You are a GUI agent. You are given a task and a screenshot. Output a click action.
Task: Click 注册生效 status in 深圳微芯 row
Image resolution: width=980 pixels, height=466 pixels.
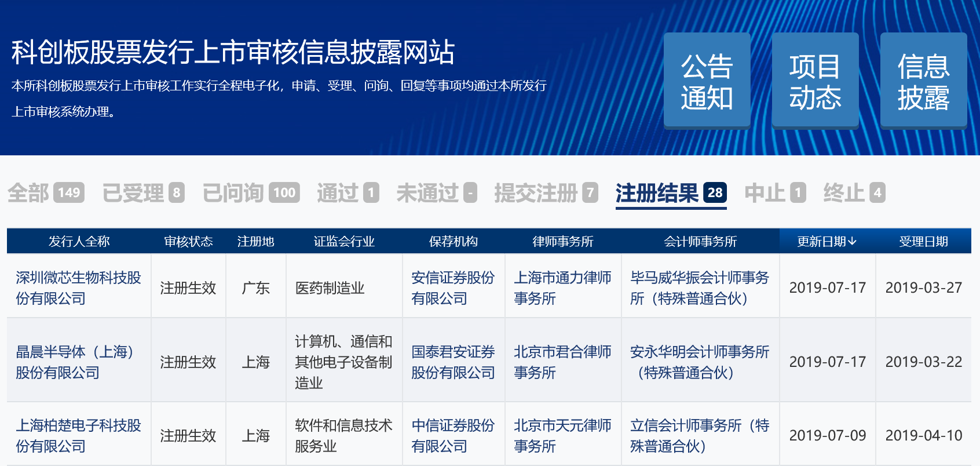188,288
